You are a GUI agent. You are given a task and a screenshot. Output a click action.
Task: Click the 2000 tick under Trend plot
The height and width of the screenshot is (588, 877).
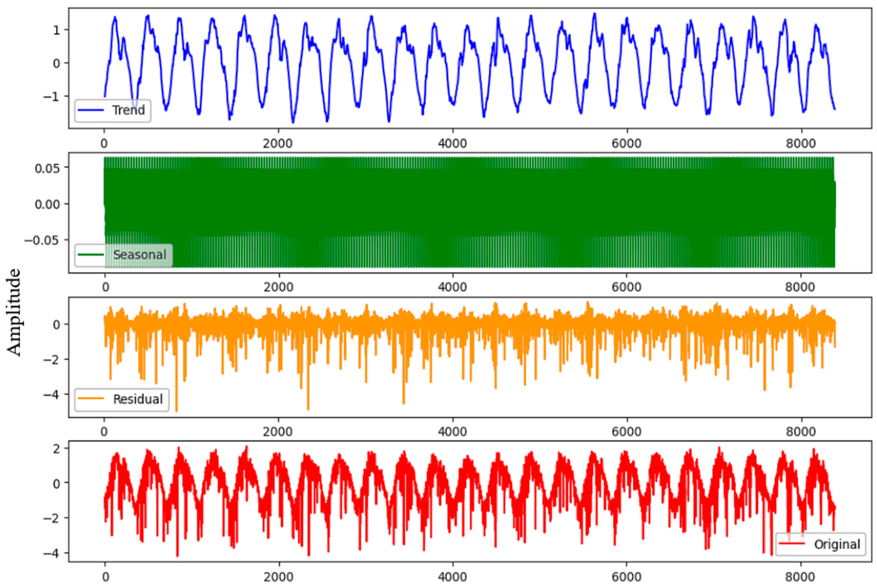point(278,143)
